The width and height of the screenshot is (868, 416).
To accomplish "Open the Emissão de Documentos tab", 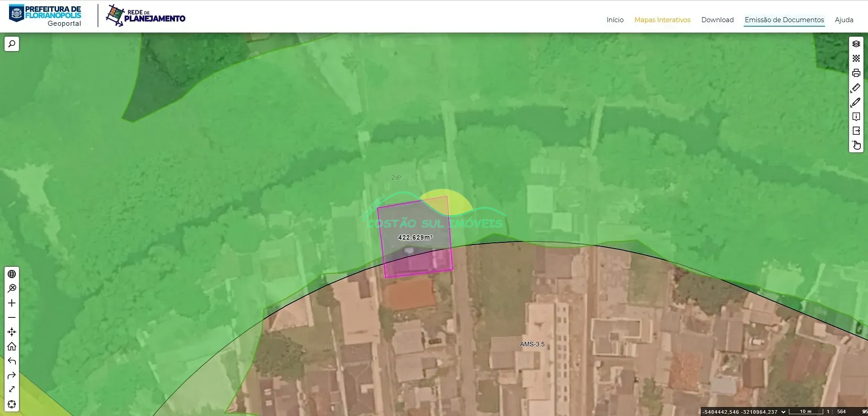I will point(784,20).
